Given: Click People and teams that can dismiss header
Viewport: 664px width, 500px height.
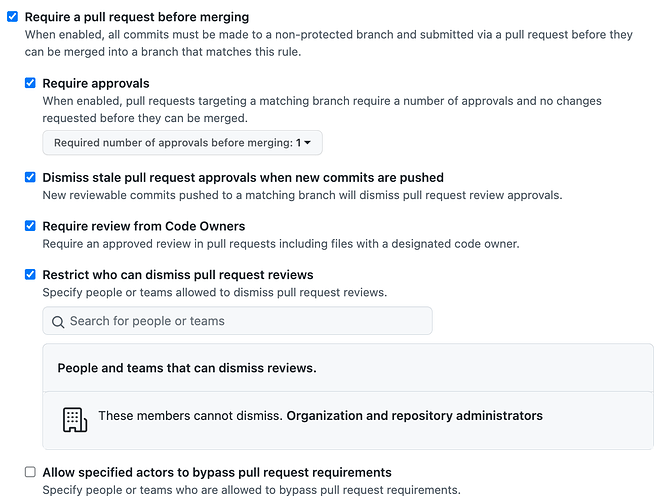Looking at the screenshot, I should pyautogui.click(x=187, y=368).
